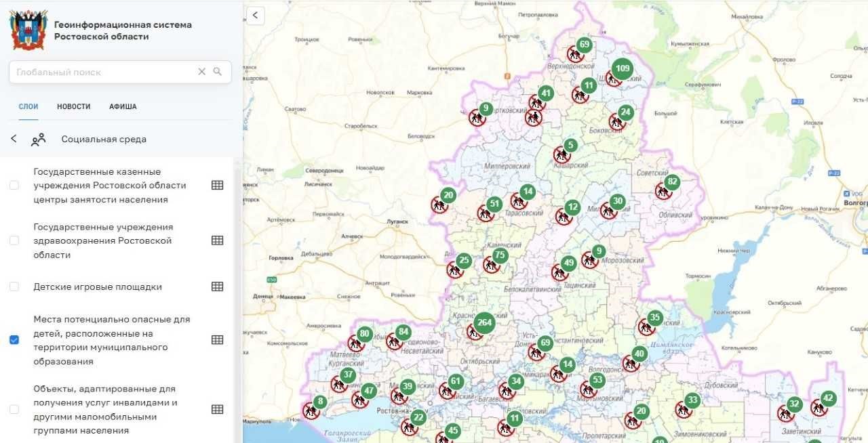Go back from Социальная среда category

click(14, 139)
